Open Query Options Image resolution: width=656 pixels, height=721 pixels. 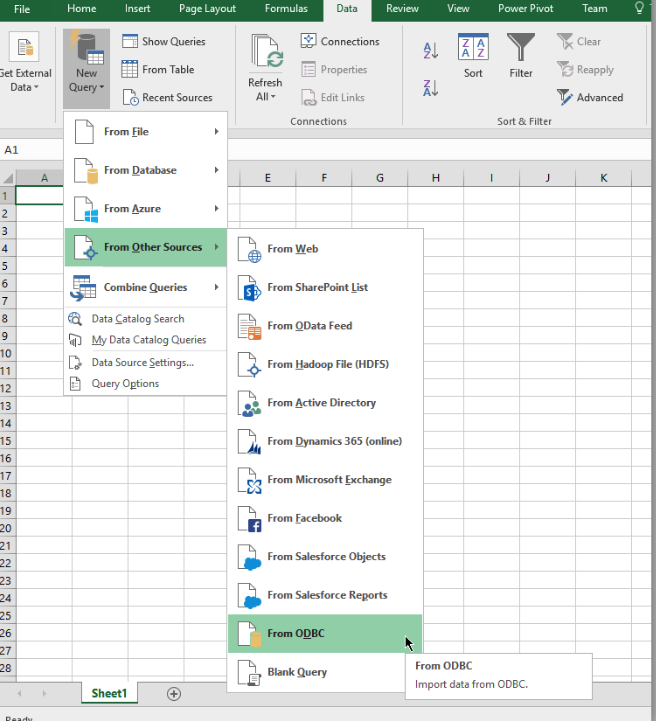point(145,383)
